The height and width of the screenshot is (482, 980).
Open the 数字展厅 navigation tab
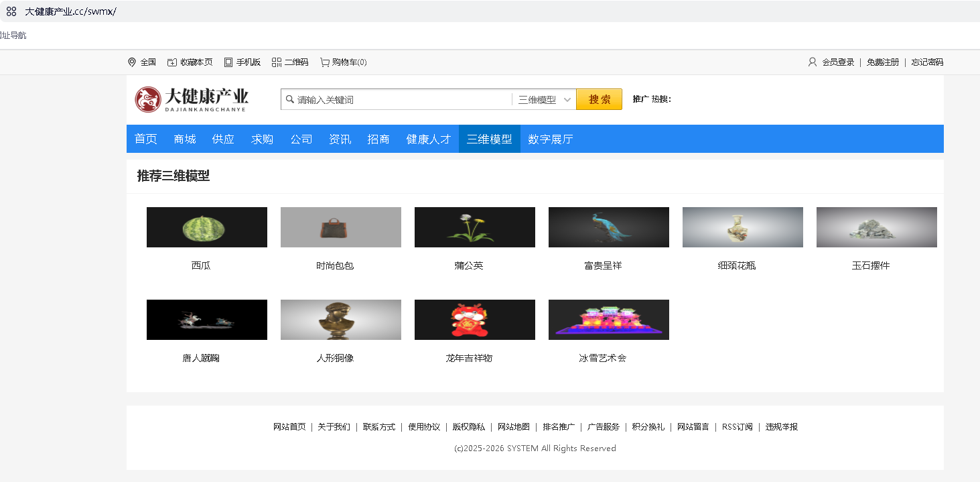(x=551, y=139)
